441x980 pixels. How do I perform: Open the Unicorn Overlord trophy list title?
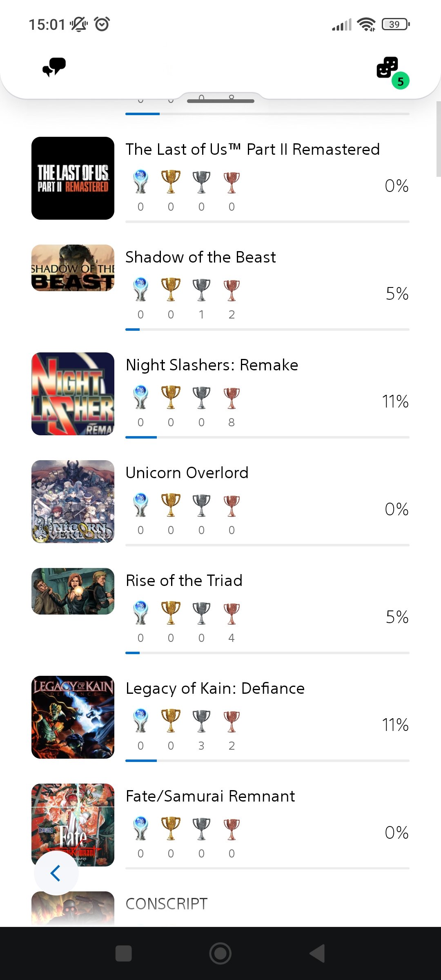(187, 473)
